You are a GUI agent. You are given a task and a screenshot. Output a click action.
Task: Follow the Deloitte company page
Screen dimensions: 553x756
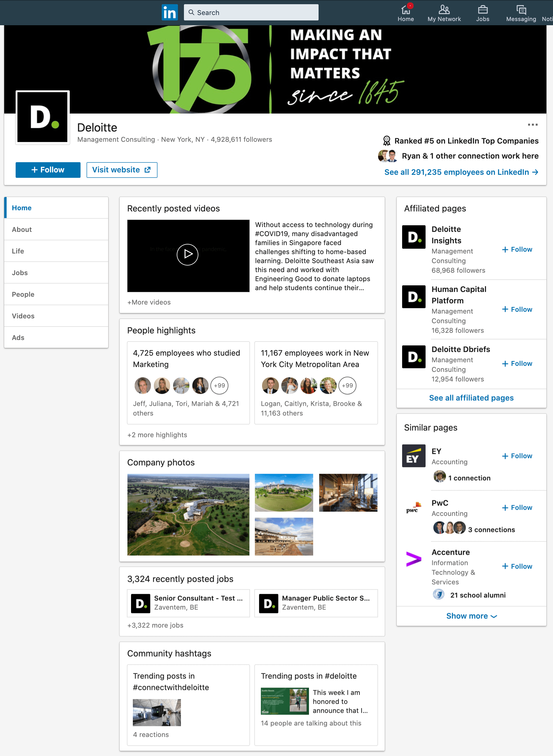(x=47, y=170)
